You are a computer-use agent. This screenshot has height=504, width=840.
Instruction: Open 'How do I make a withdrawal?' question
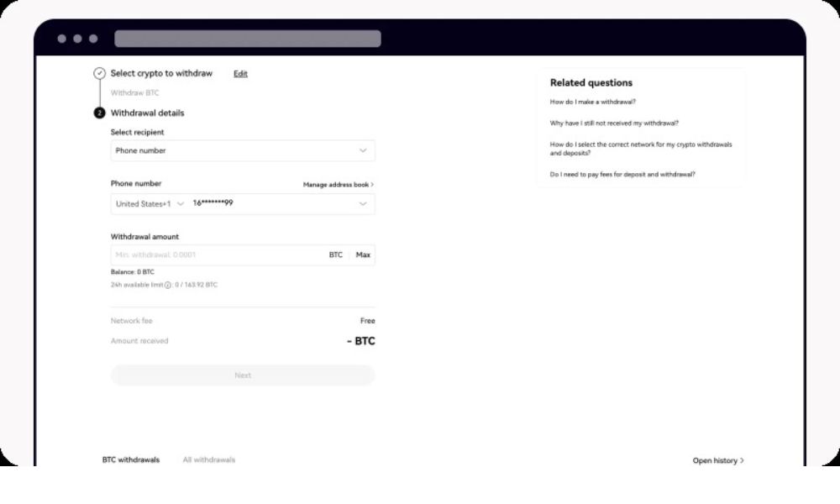pos(593,102)
